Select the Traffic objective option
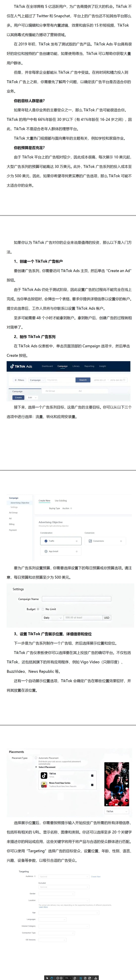 tap(61, 541)
